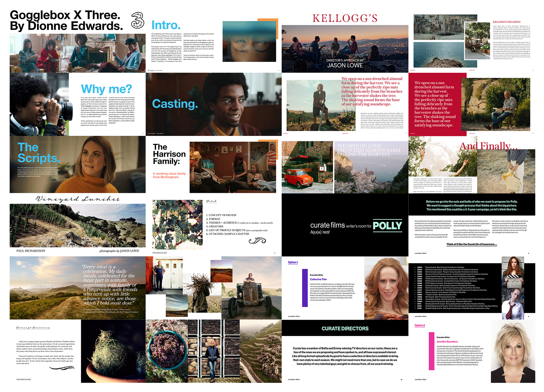Select the '4. CREATORS' list item
The image size is (544, 392).
(215, 226)
